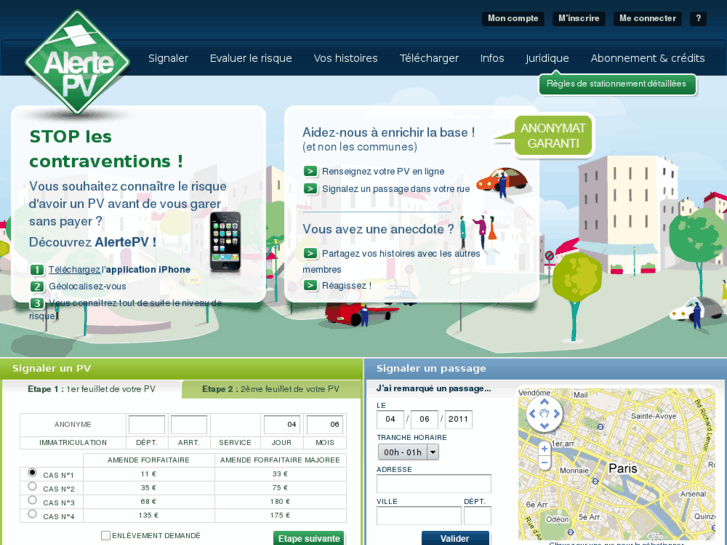This screenshot has width=727, height=545.
Task: Open Infos menu
Action: pos(492,58)
